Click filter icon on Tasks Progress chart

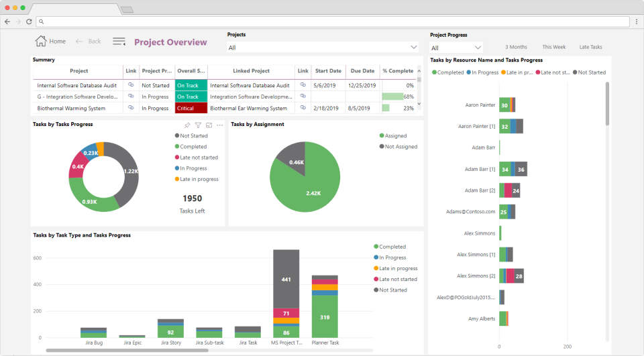pyautogui.click(x=198, y=125)
